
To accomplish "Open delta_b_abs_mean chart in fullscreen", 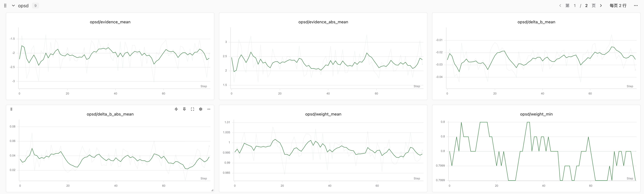I will click(193, 109).
